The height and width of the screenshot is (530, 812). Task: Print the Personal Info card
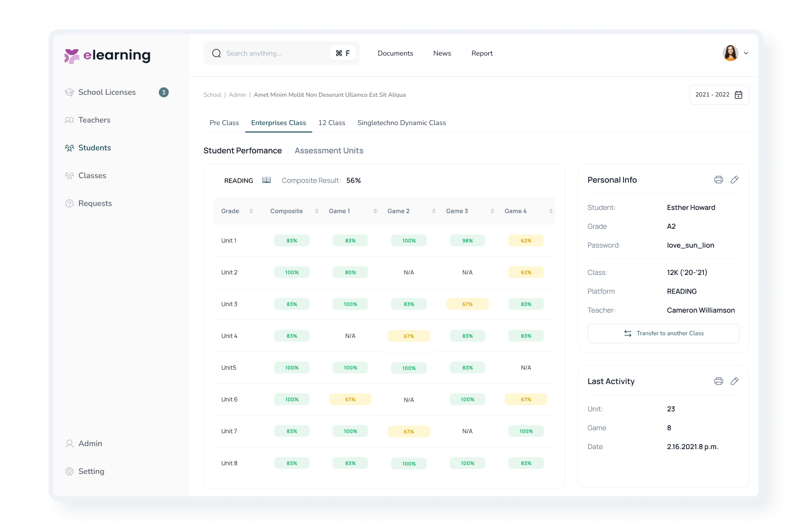pos(718,180)
